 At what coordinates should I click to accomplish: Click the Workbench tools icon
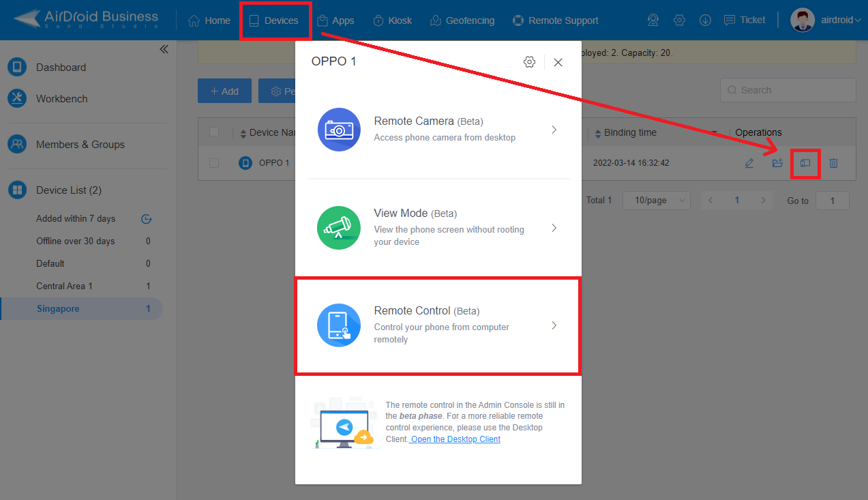17,98
